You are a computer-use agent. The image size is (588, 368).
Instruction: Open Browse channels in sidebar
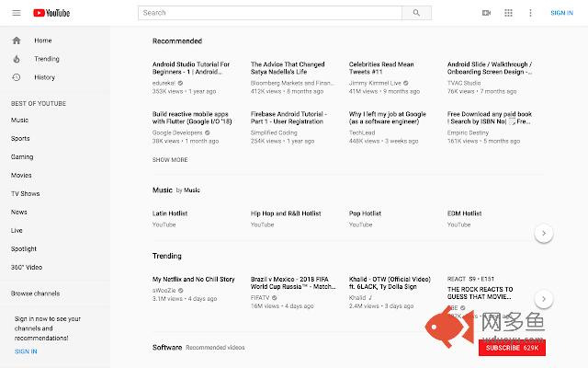35,293
